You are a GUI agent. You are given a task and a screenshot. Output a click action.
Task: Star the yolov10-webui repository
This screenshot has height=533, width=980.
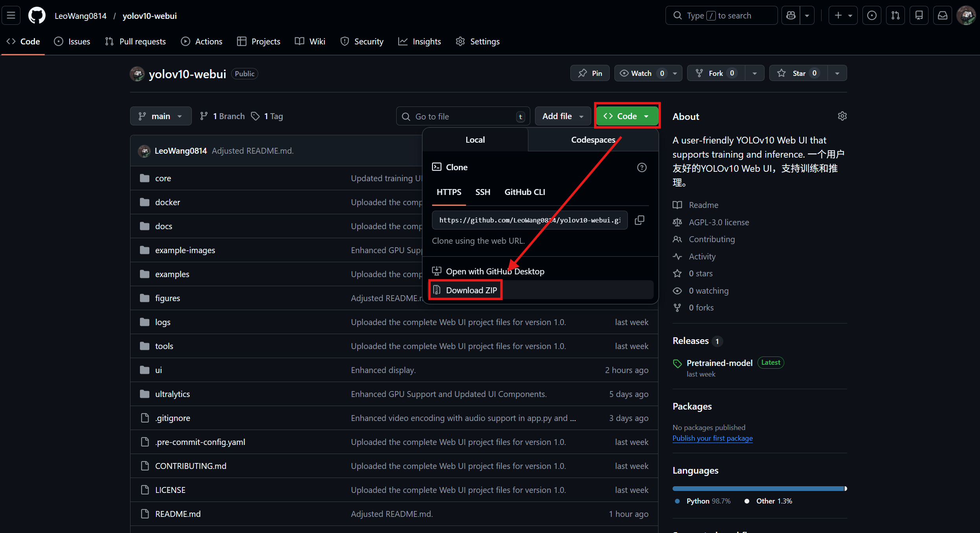click(798, 74)
